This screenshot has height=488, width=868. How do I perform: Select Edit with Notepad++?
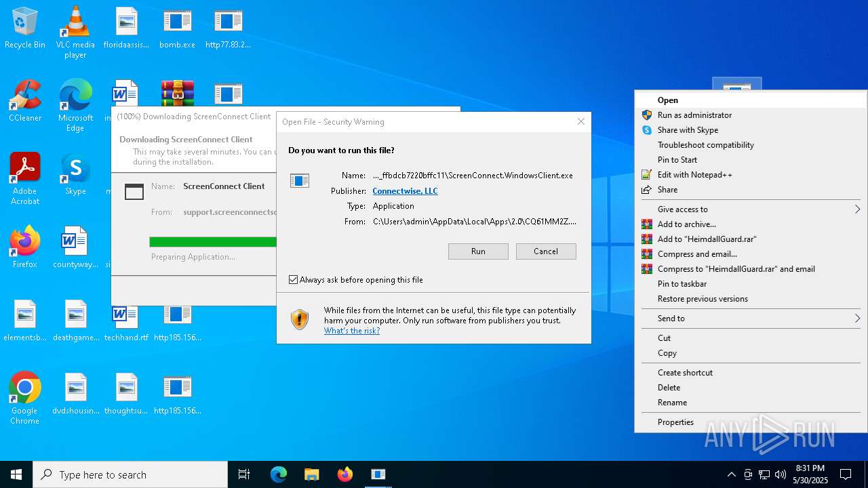coord(751,175)
